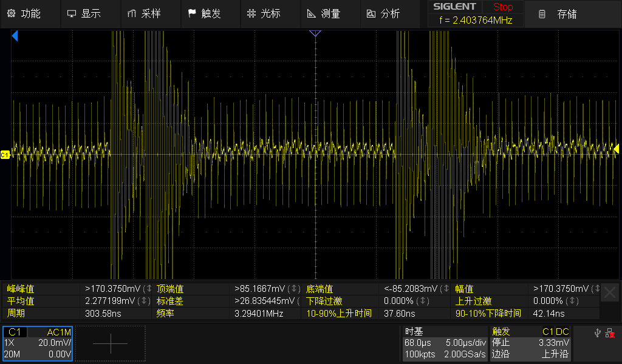Click the 5.00μs/div timebase value
This screenshot has width=622, height=364.
point(466,343)
